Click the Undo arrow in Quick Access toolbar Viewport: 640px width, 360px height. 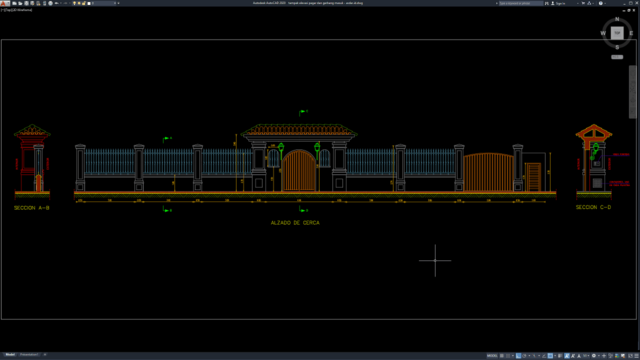[x=56, y=3]
